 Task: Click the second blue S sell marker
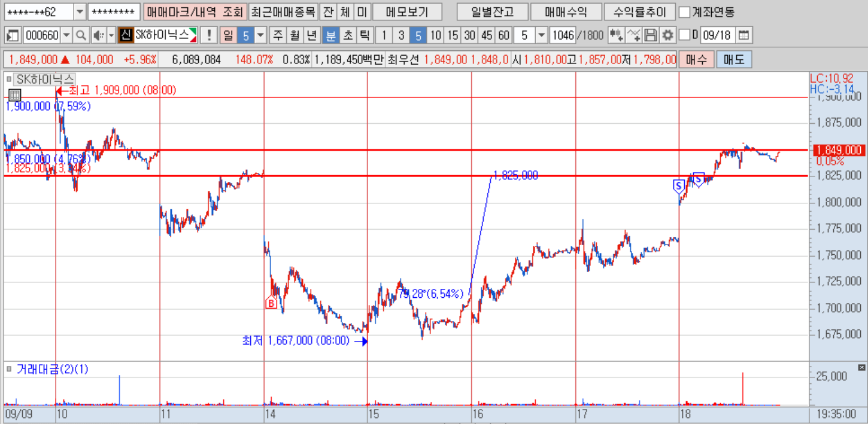coord(698,179)
